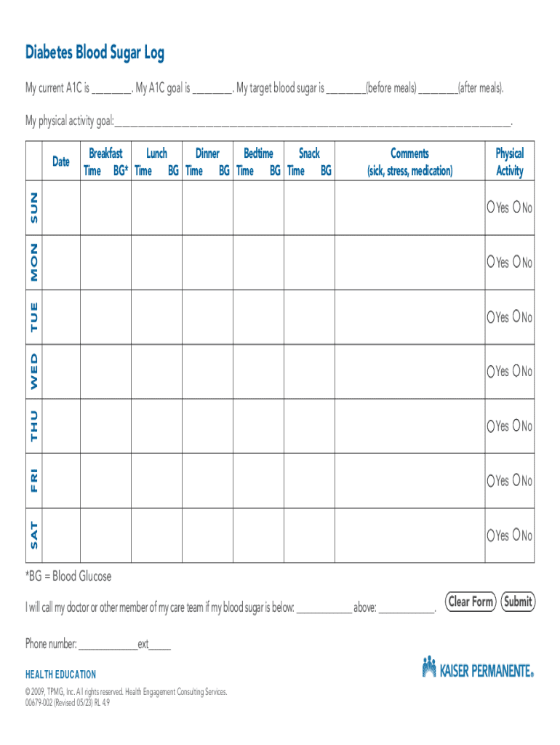Click the Monday Comments cell
Image resolution: width=560 pixels, height=745 pixels.
[x=409, y=262]
